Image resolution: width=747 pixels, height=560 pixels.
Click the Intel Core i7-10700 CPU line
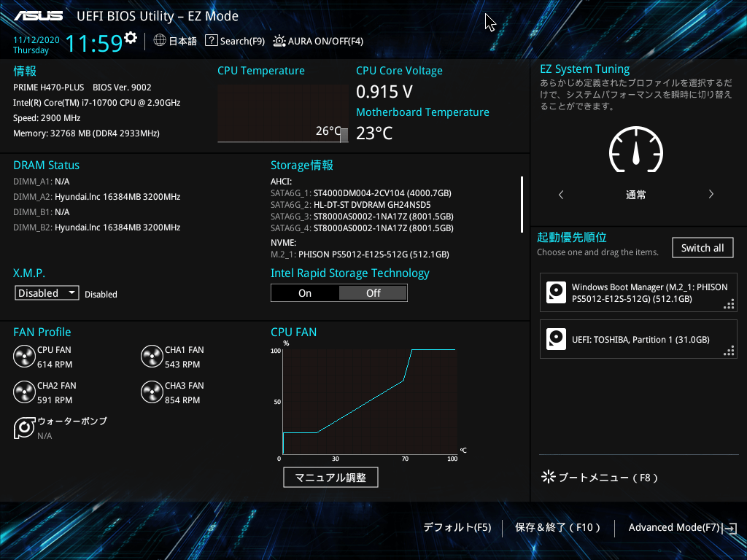(x=97, y=103)
